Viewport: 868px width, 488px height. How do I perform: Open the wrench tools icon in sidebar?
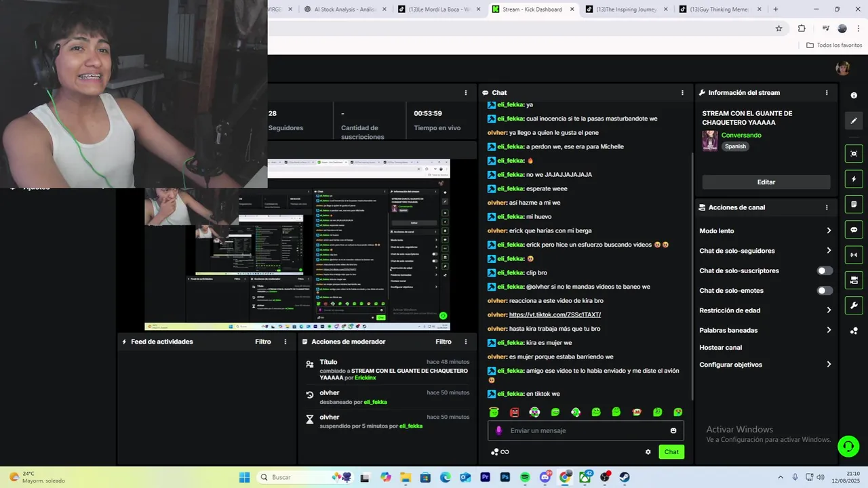coord(854,305)
